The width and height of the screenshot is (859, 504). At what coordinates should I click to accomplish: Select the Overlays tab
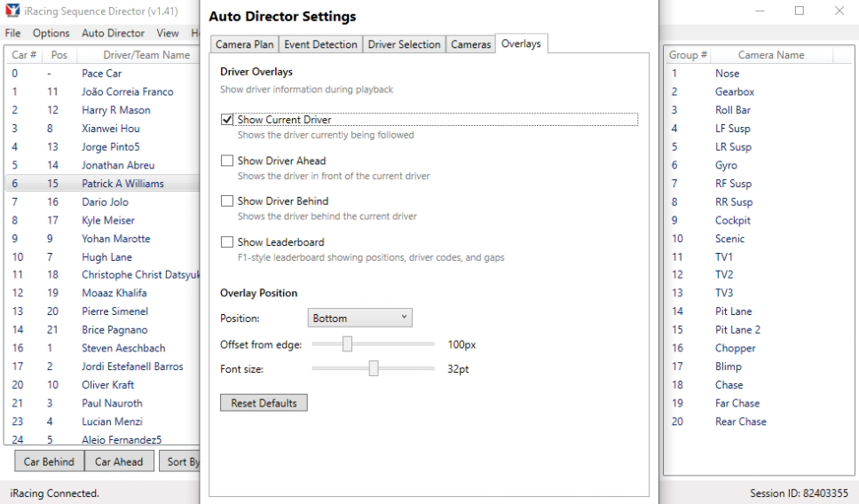(x=521, y=43)
